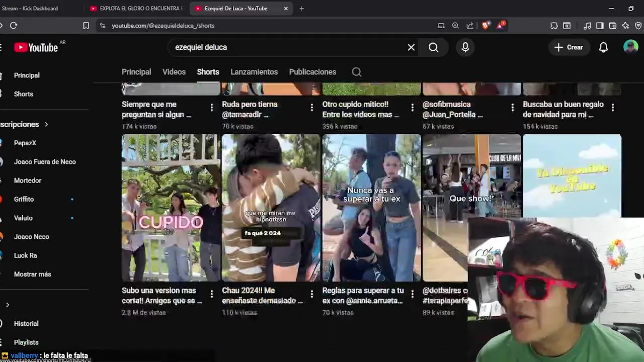This screenshot has height=362, width=644.
Task: Open browser extensions puzzle icon
Action: [x=554, y=26]
